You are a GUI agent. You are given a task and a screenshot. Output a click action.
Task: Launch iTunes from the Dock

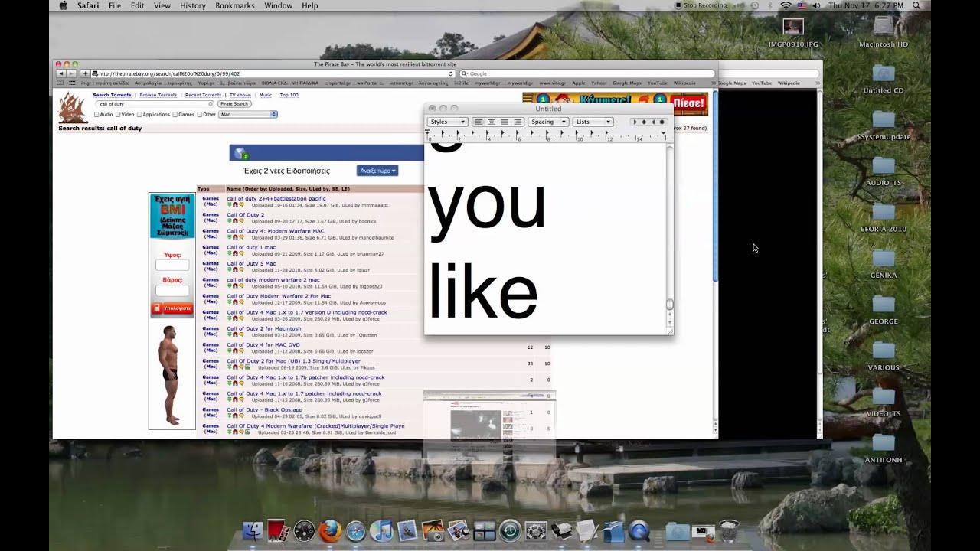[381, 530]
